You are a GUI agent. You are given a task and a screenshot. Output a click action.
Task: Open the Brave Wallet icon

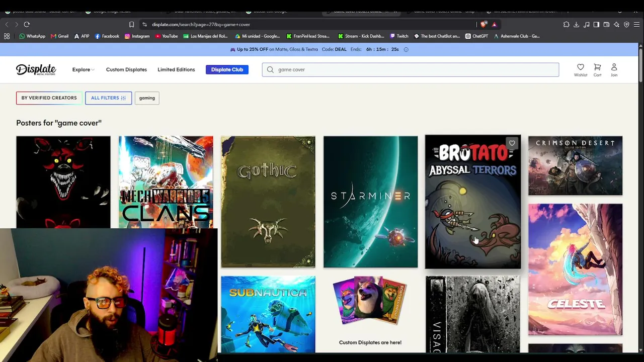tap(606, 24)
